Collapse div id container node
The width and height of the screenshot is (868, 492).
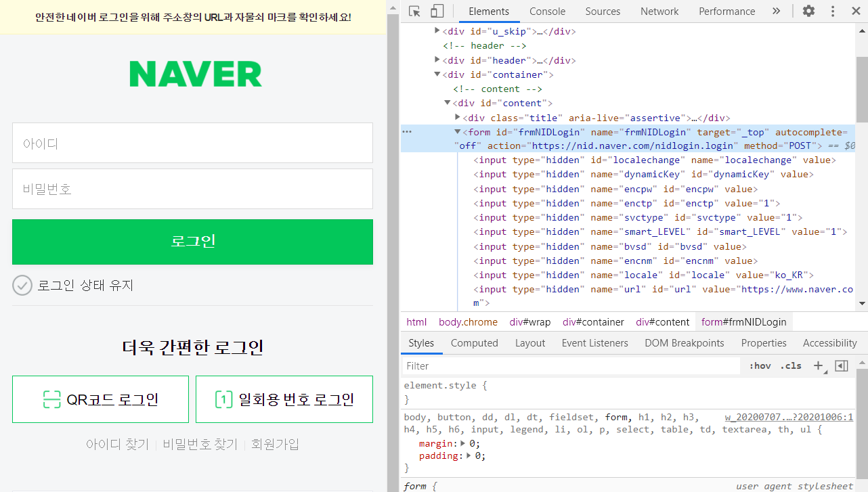437,74
